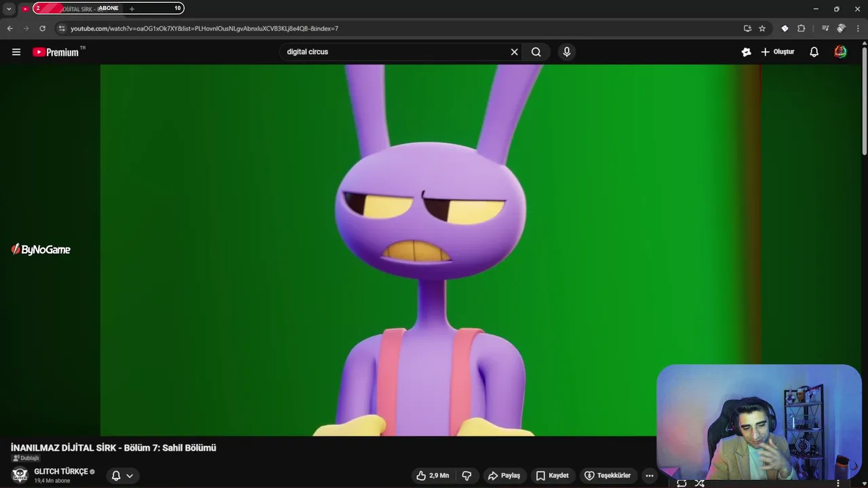Clear the search text with X
This screenshot has height=488, width=868.
click(514, 52)
